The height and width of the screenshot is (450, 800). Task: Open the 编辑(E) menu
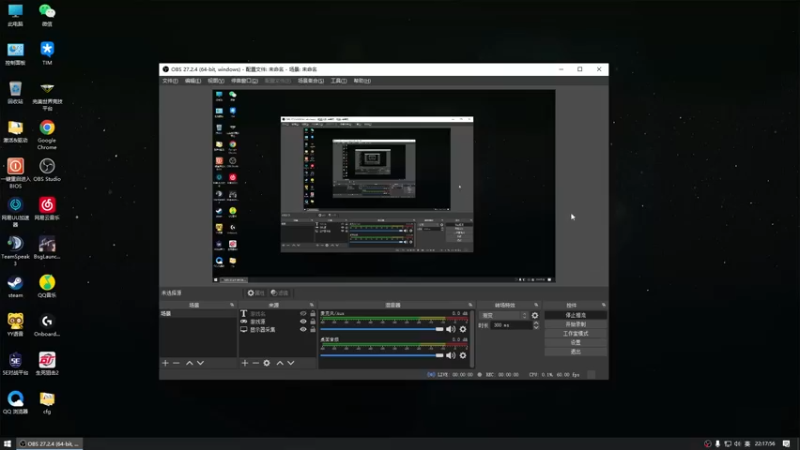192,81
